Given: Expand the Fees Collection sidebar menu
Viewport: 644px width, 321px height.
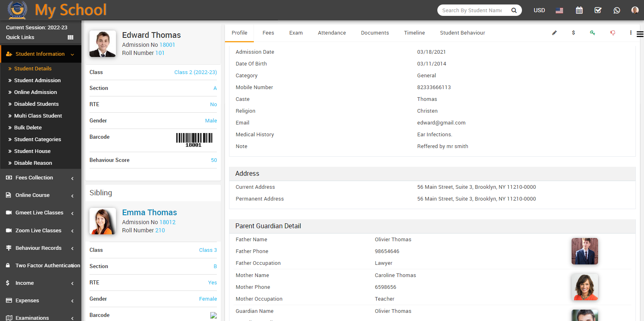Looking at the screenshot, I should pyautogui.click(x=40, y=178).
